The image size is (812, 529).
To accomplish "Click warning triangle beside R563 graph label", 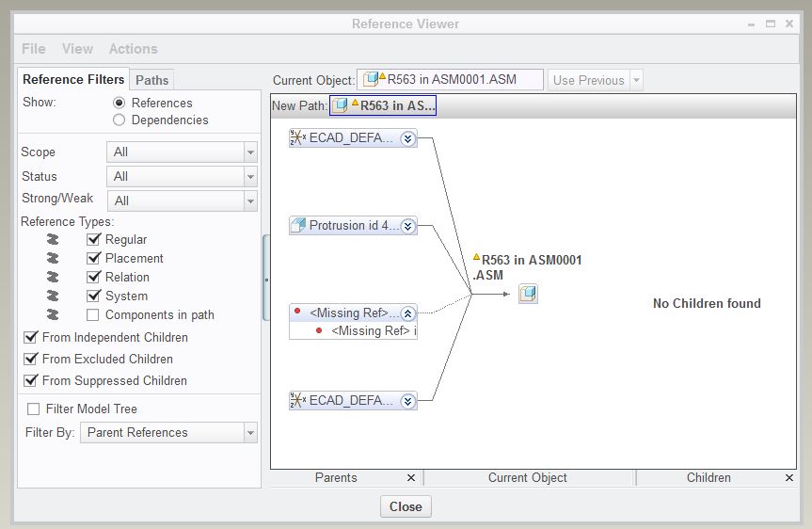I will coord(476,257).
